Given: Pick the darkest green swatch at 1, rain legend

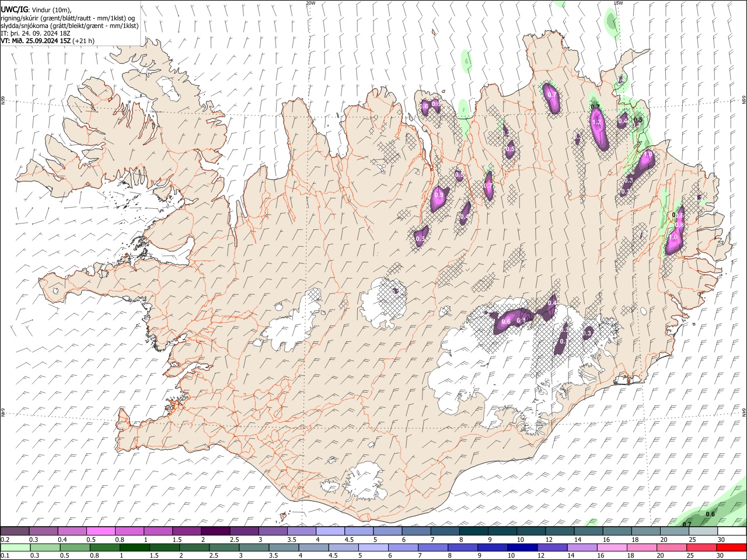Looking at the screenshot, I should (135, 548).
